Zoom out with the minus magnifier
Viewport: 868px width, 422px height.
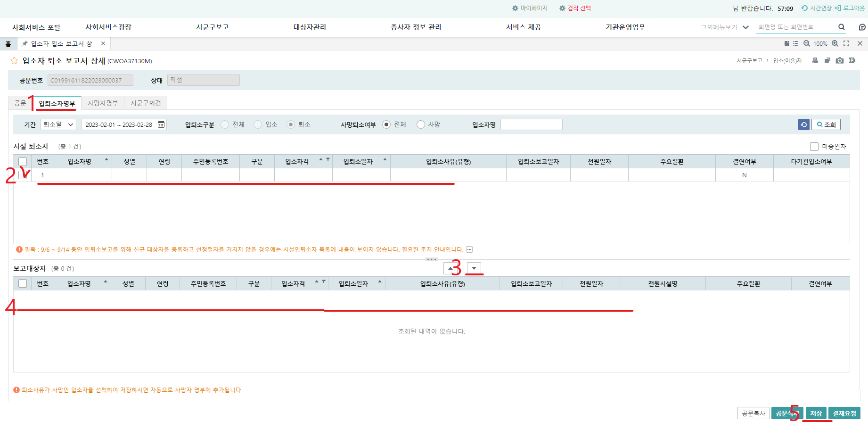[x=807, y=43]
